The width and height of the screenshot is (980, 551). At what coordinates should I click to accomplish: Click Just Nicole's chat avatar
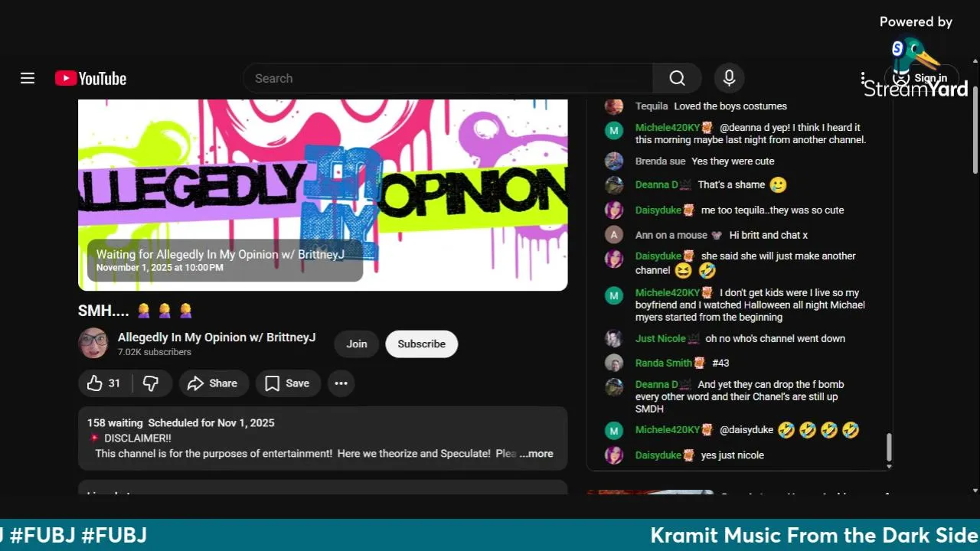(x=614, y=338)
